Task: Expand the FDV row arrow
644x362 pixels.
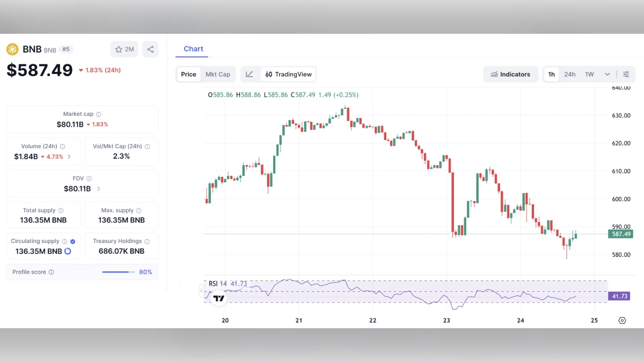Action: [99, 189]
